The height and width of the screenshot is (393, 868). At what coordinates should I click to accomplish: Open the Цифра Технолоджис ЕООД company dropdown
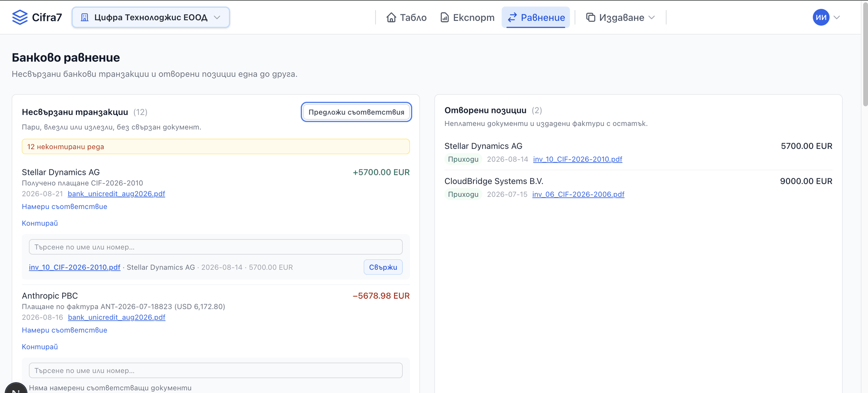(x=151, y=17)
